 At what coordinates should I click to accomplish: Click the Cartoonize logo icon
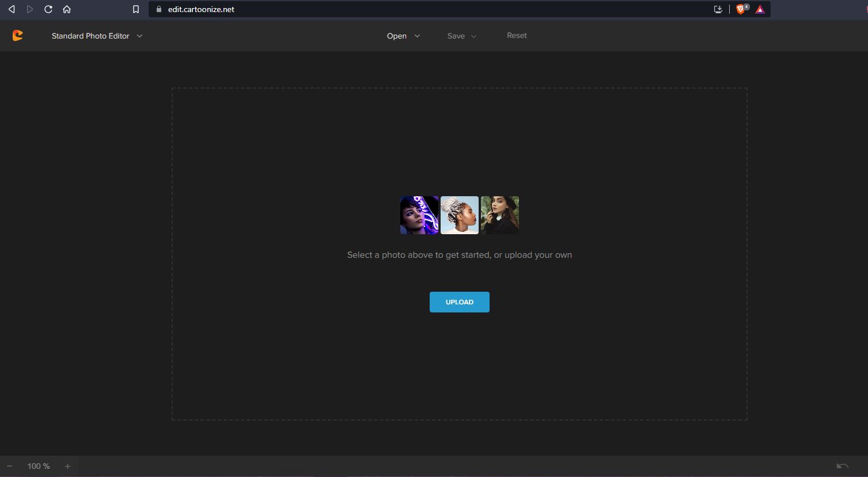[17, 36]
